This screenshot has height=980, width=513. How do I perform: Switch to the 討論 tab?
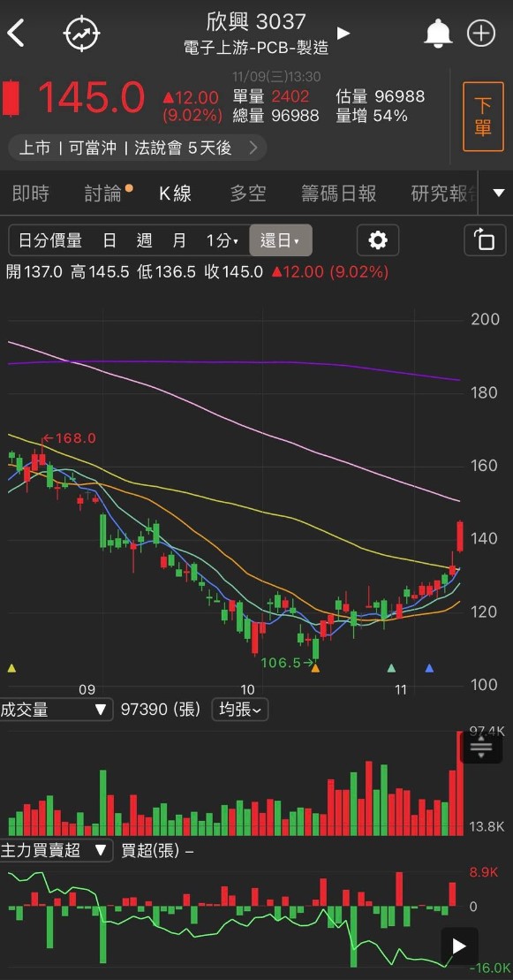click(x=103, y=194)
